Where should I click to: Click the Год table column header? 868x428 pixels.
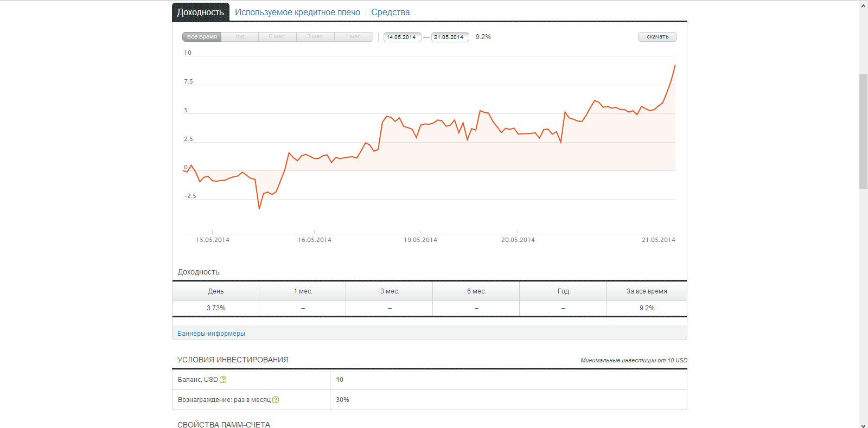563,291
